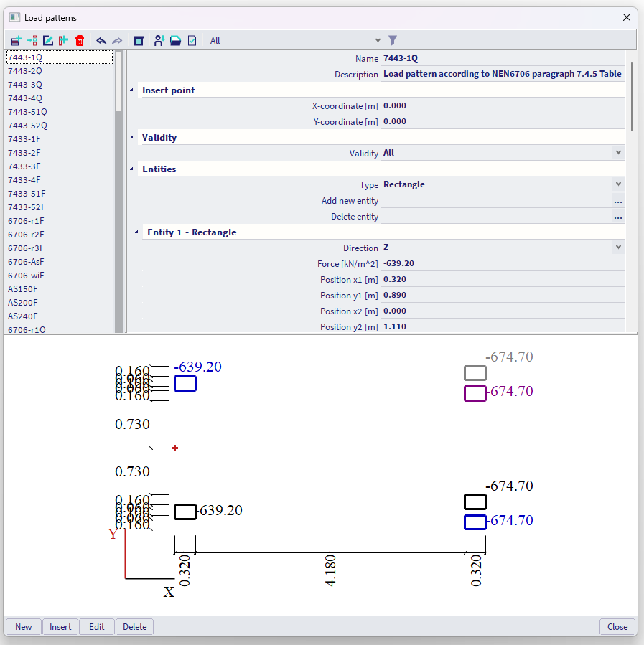
Task: Collapse the Insert point section
Action: [x=131, y=90]
